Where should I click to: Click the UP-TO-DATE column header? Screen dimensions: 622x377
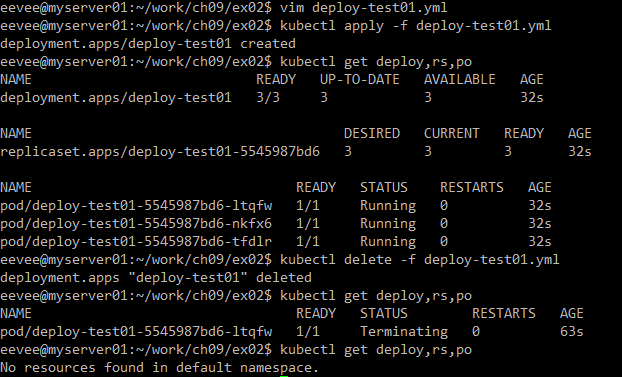359,80
